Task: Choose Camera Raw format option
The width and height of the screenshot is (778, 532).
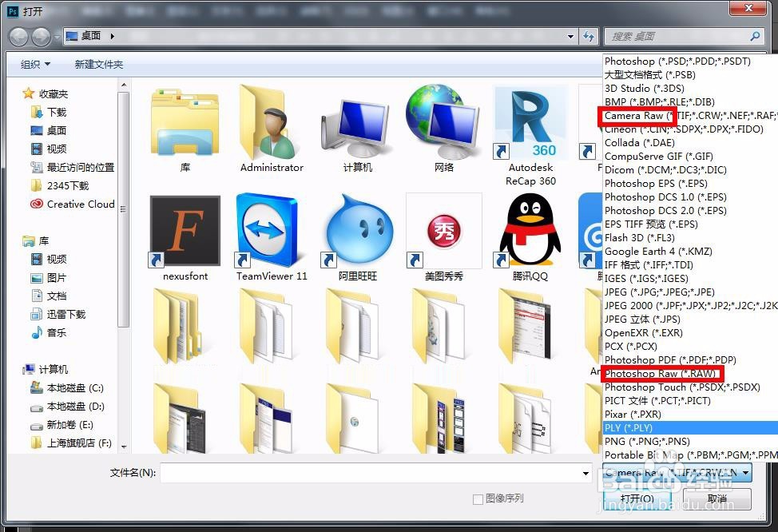Action: (690, 115)
